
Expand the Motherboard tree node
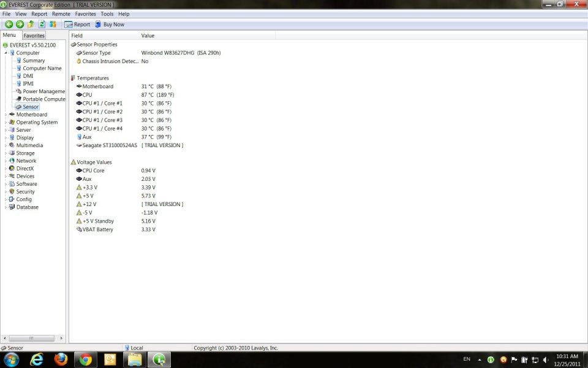[x=6, y=115]
